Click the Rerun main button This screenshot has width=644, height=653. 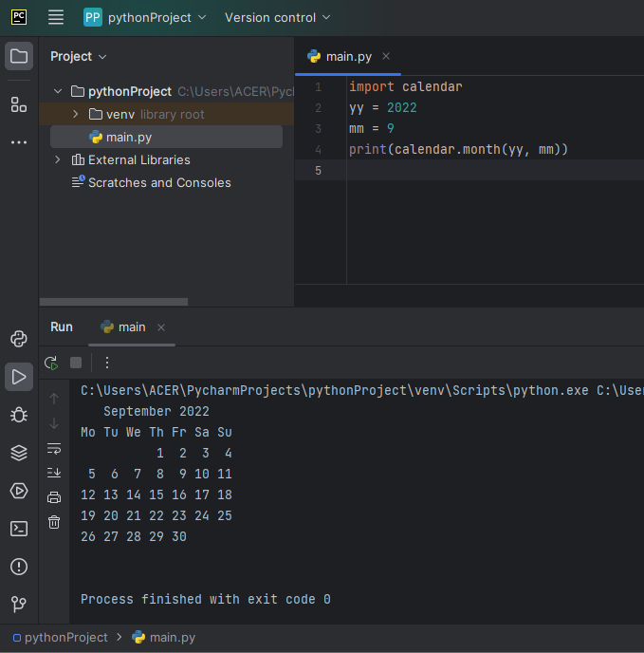(51, 363)
